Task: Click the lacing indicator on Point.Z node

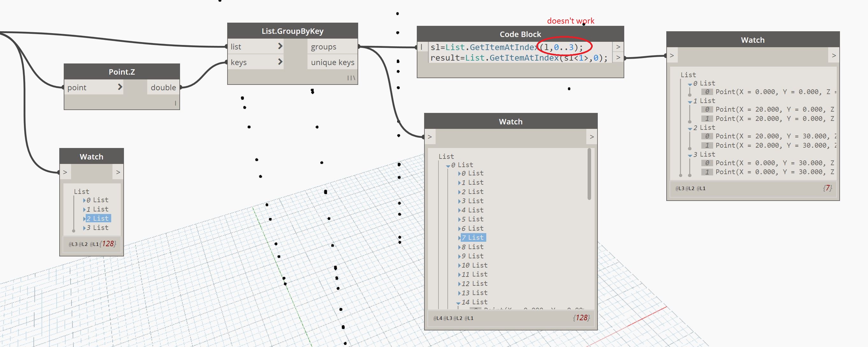Action: [x=175, y=103]
